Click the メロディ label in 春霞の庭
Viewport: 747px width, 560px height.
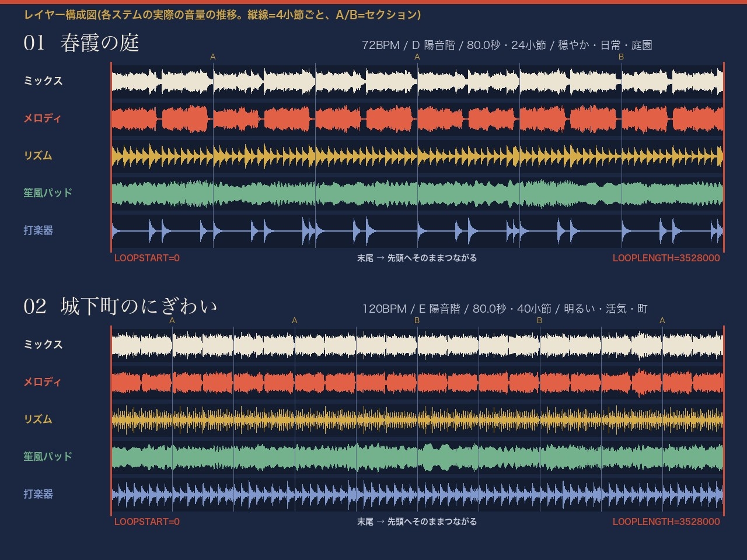coord(42,118)
